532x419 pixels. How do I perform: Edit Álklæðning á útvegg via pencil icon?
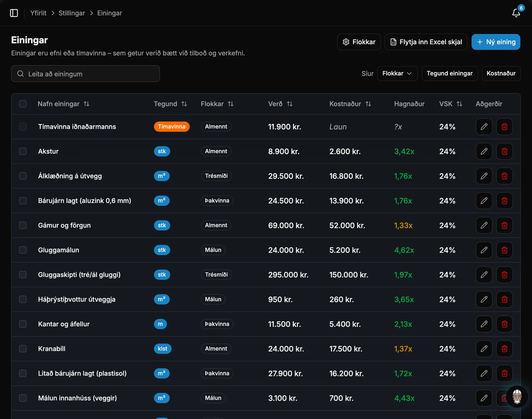[484, 176]
